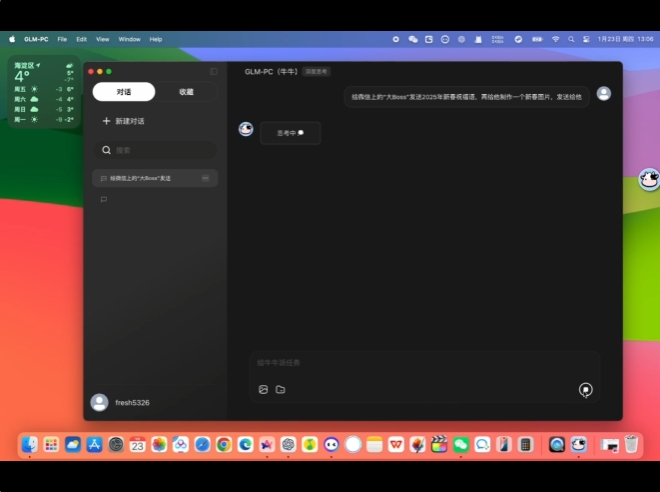
Task: Focus the 给牛牛派任务 message input
Action: pyautogui.click(x=424, y=363)
